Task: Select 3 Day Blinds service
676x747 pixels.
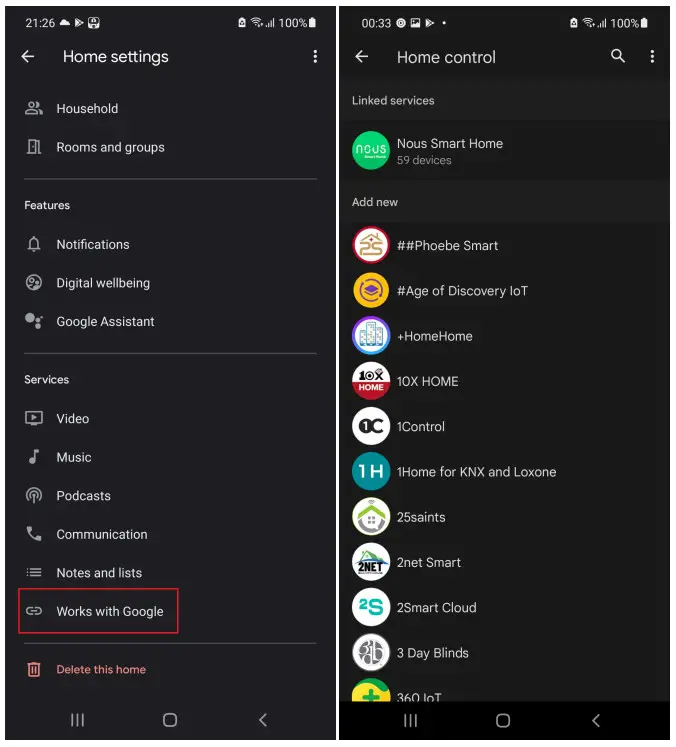Action: (432, 653)
